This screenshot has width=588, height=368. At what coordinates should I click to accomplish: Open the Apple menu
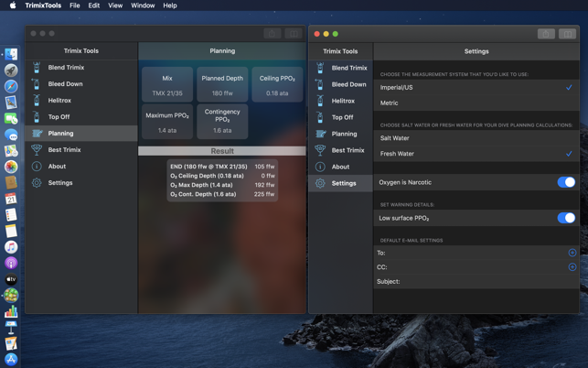pyautogui.click(x=13, y=5)
